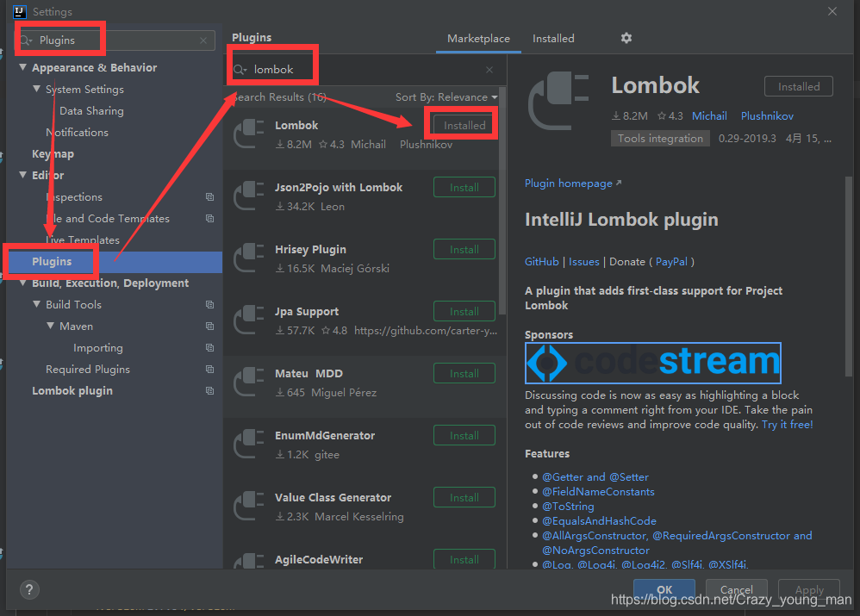Image resolution: width=860 pixels, height=616 pixels.
Task: Open the Sort By: Relevance dropdown
Action: (x=446, y=97)
